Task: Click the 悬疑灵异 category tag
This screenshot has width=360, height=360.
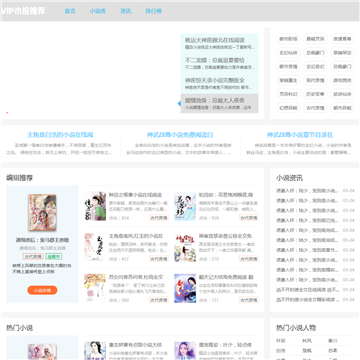Action: (x=315, y=39)
